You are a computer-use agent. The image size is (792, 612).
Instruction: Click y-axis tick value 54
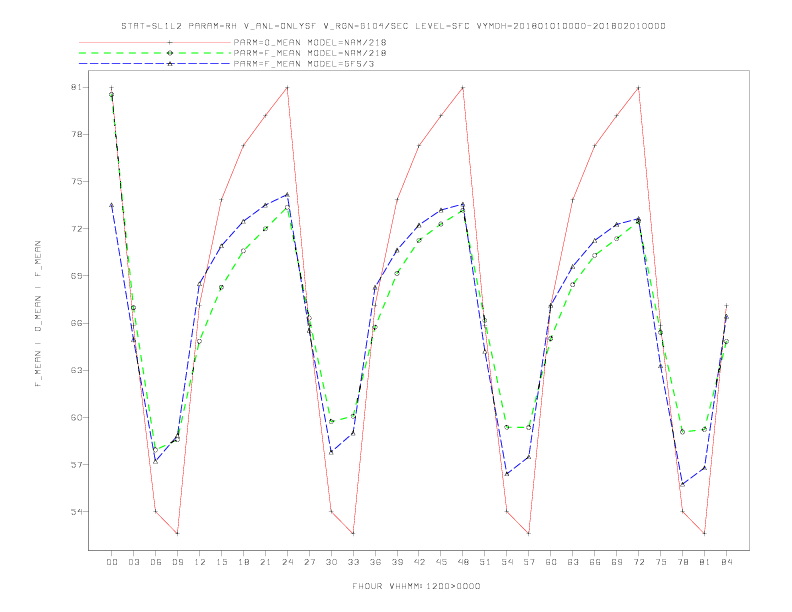[x=76, y=512]
